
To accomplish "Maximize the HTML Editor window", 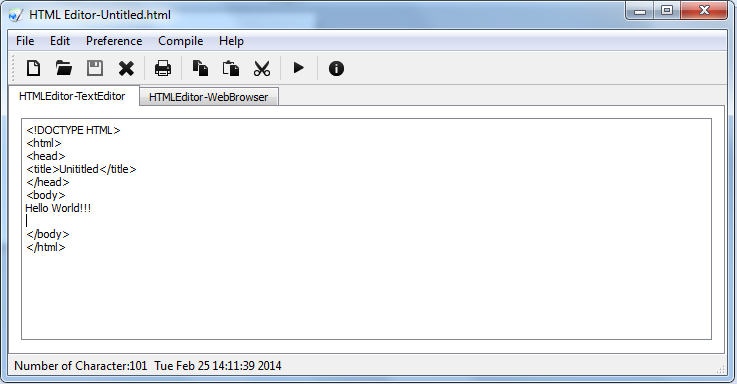I will [x=666, y=11].
